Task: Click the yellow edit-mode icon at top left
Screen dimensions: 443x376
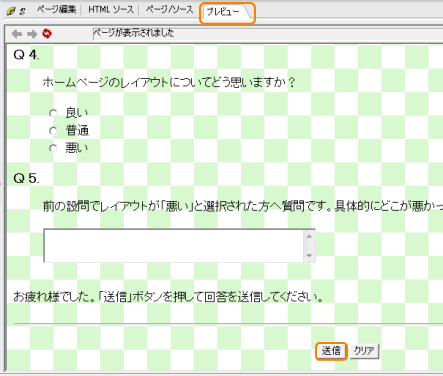Action: point(11,11)
